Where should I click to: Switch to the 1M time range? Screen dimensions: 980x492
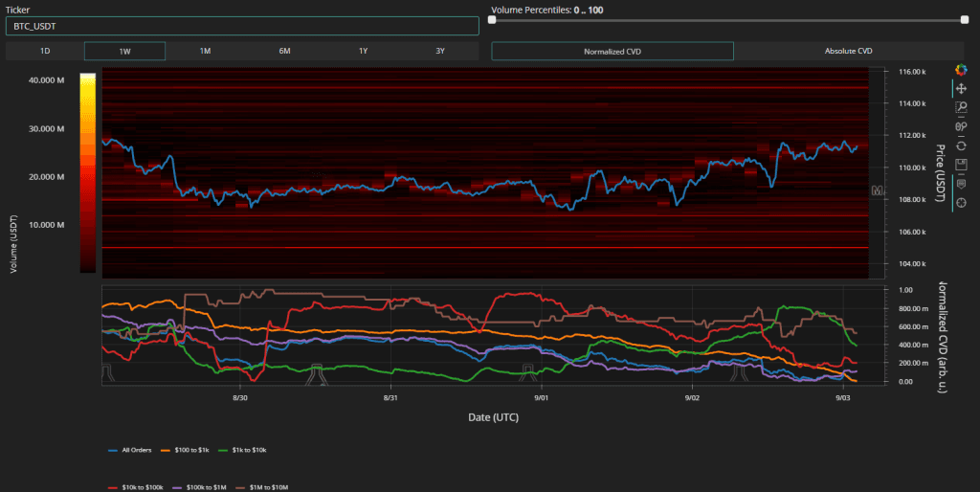point(205,51)
